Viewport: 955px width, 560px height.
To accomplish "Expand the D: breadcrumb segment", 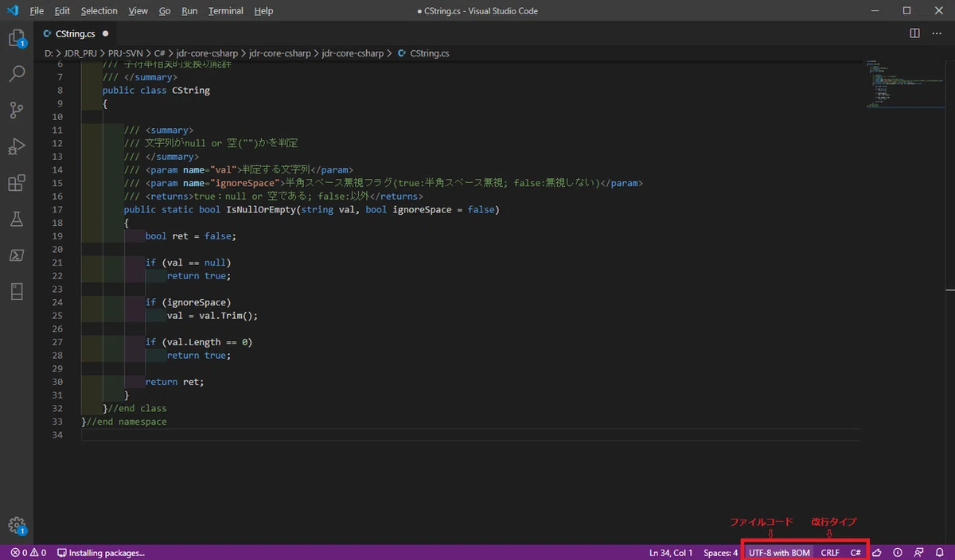I will (48, 53).
